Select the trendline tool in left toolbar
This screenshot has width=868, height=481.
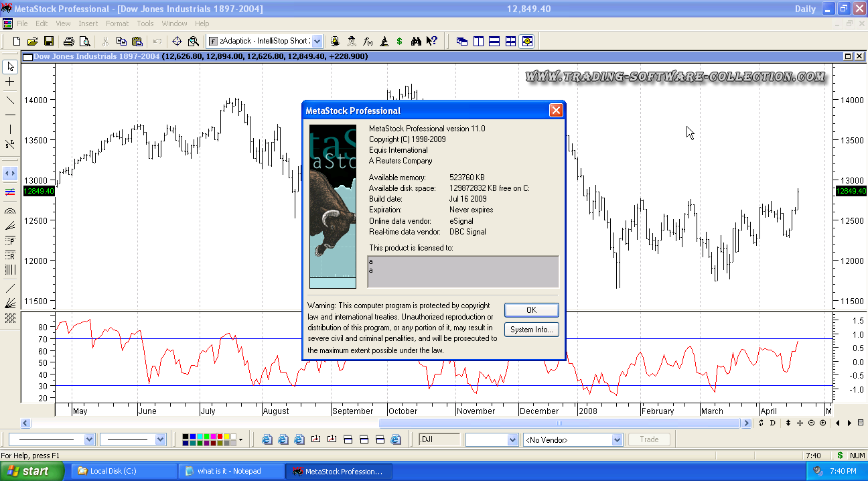10,100
